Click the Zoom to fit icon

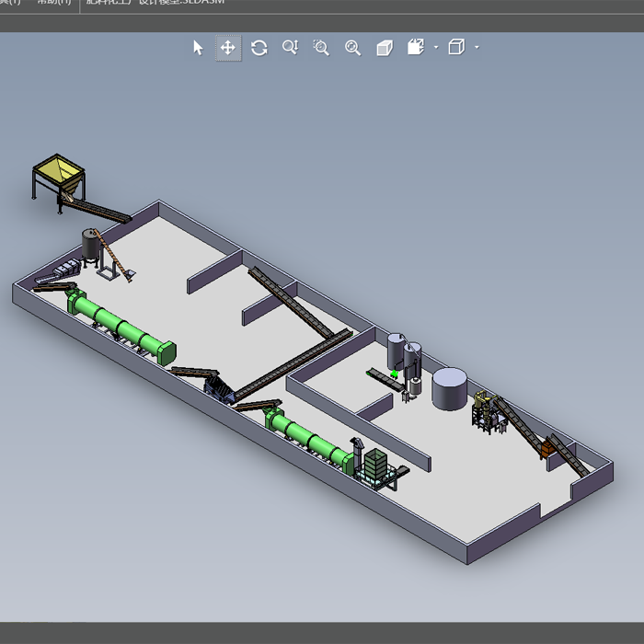pos(352,48)
